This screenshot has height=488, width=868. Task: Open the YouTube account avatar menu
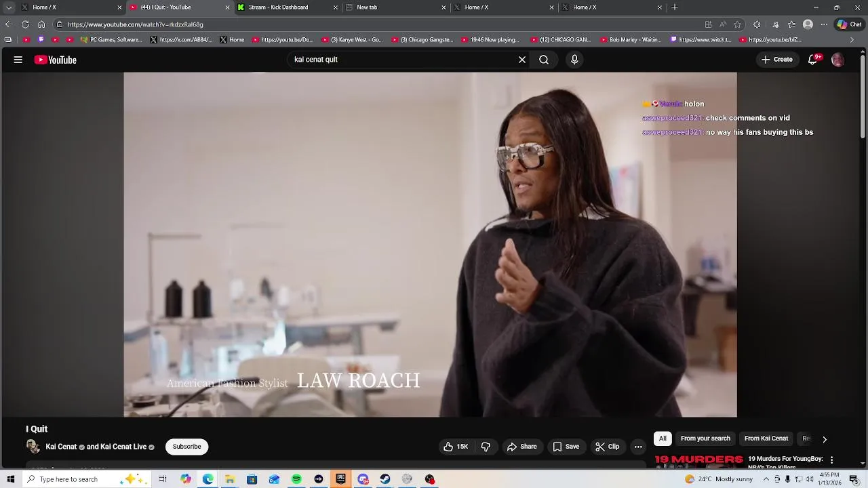click(x=837, y=60)
